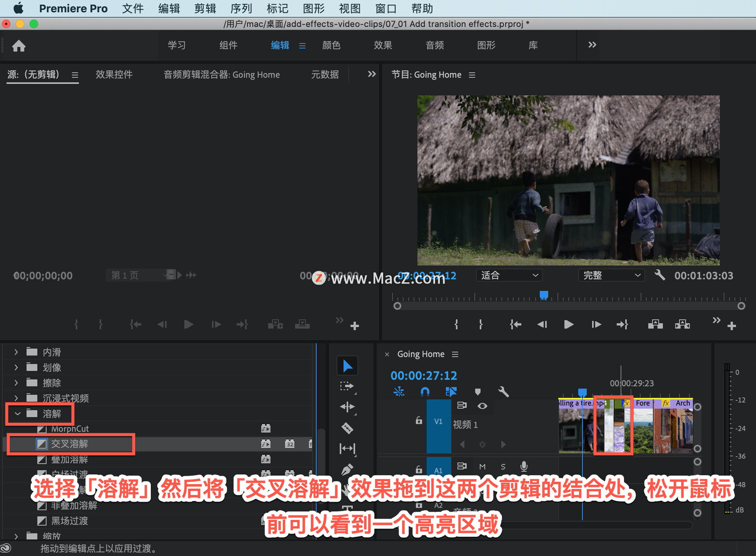
Task: Toggle A1 sync lock
Action: coord(461,466)
